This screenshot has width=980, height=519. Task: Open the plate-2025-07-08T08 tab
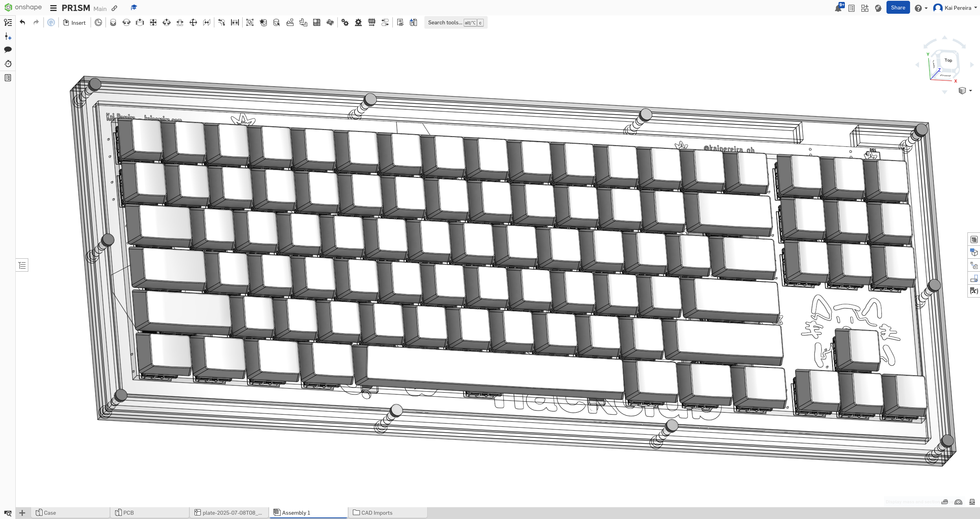[229, 513]
